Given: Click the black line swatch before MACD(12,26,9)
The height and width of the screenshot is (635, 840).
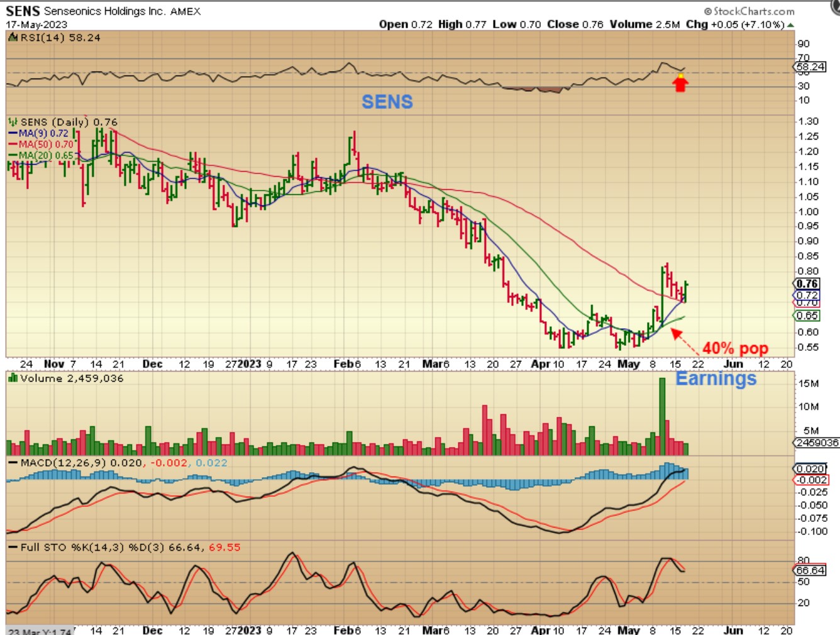Looking at the screenshot, I should (x=13, y=463).
